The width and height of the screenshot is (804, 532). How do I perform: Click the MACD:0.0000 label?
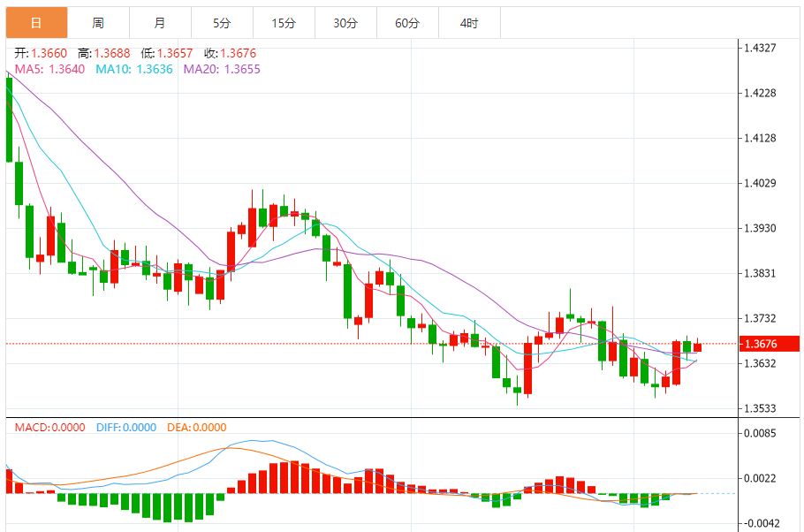click(x=49, y=428)
